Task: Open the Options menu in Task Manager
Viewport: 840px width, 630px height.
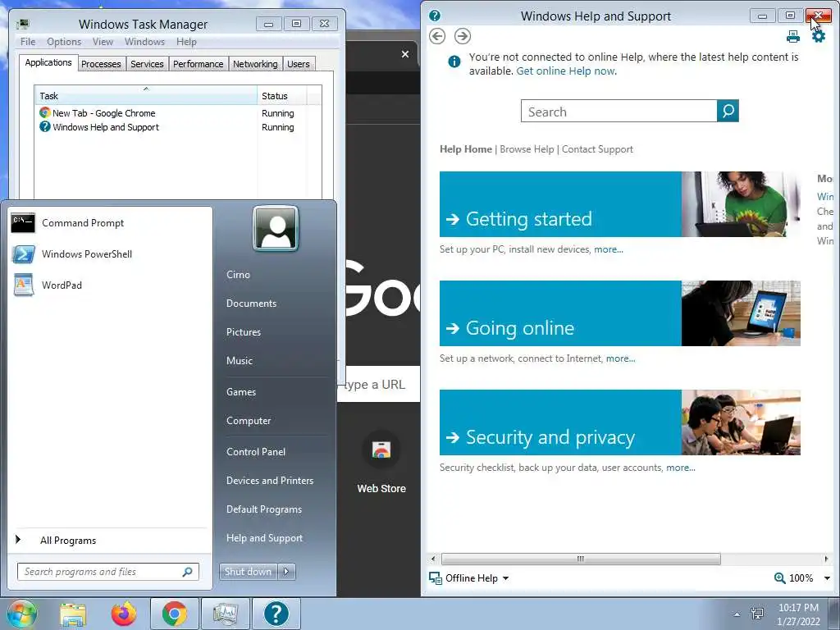Action: [64, 42]
